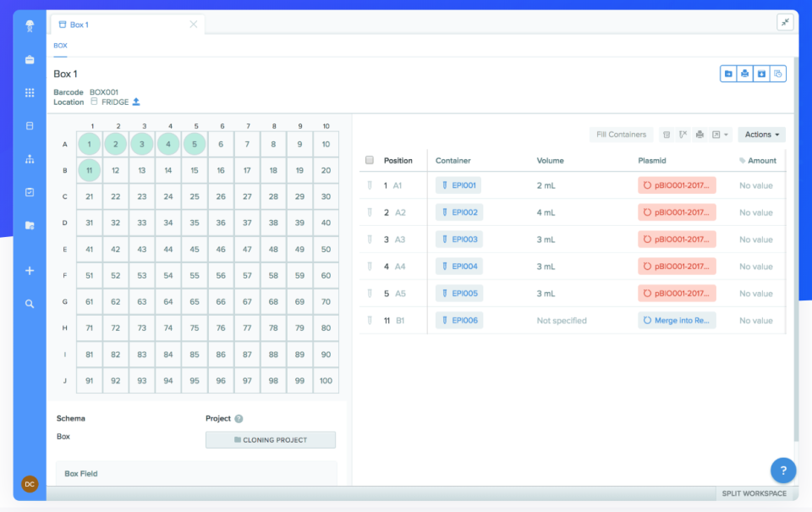Open the export options dropdown arrow

pos(725,135)
